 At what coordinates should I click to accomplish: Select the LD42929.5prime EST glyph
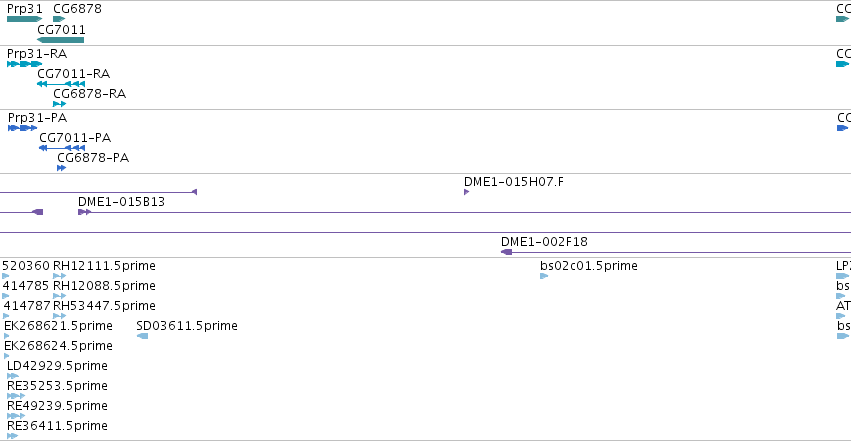point(12,376)
